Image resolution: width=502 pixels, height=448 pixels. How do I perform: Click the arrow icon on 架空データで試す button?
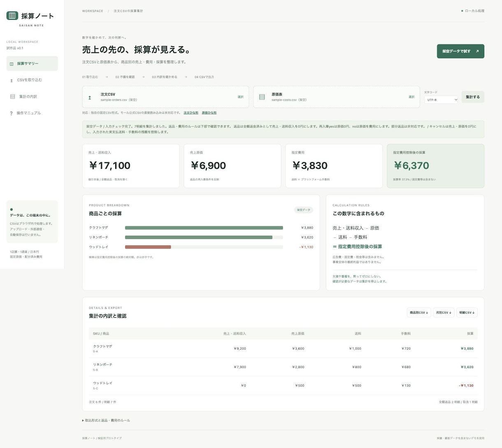click(477, 51)
